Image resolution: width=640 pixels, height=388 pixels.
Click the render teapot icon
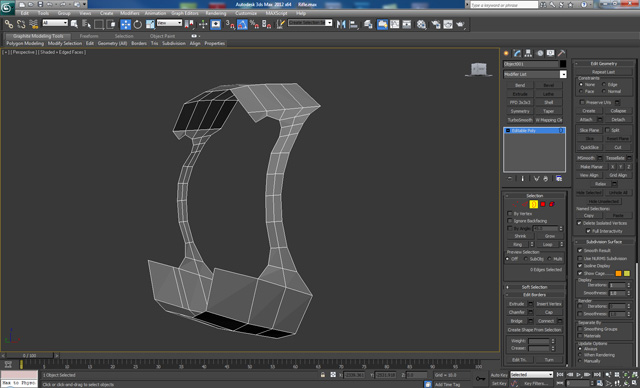coord(460,24)
